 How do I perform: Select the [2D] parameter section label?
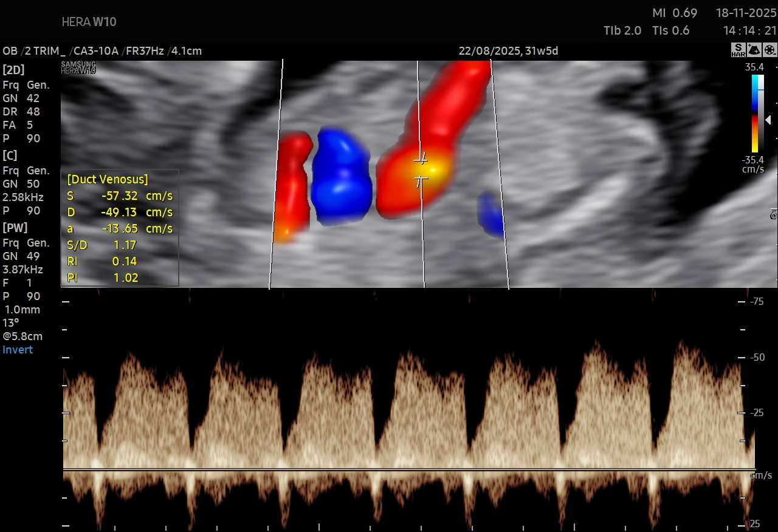pyautogui.click(x=13, y=69)
